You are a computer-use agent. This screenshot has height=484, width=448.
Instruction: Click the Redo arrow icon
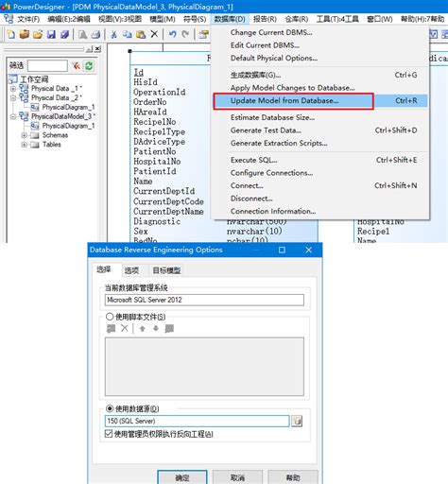pos(185,34)
